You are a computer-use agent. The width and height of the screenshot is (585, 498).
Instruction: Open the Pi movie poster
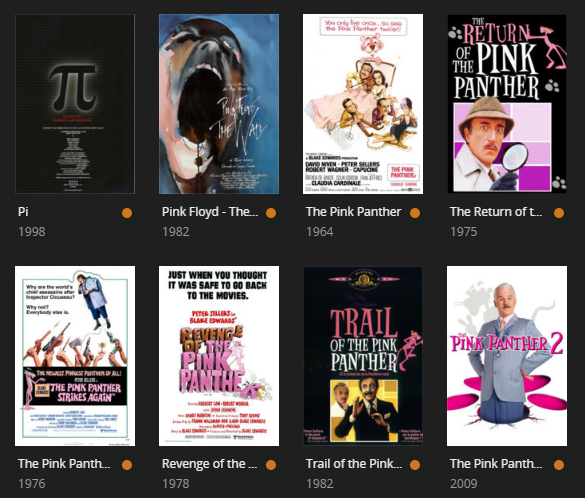pos(75,104)
